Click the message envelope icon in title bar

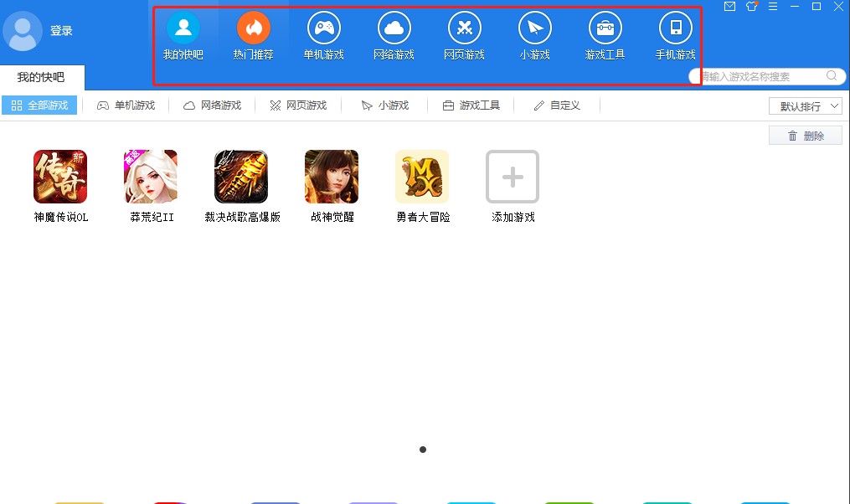click(729, 7)
